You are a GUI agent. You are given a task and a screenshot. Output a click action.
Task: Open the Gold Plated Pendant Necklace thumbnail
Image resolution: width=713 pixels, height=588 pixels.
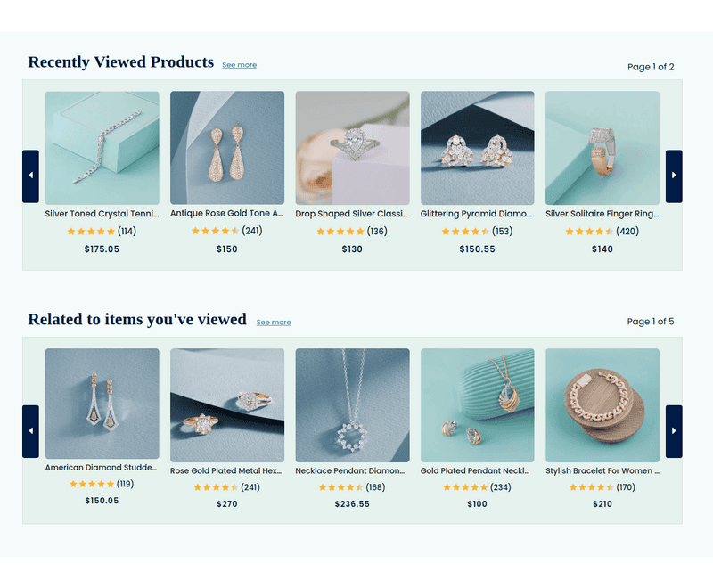tap(477, 404)
